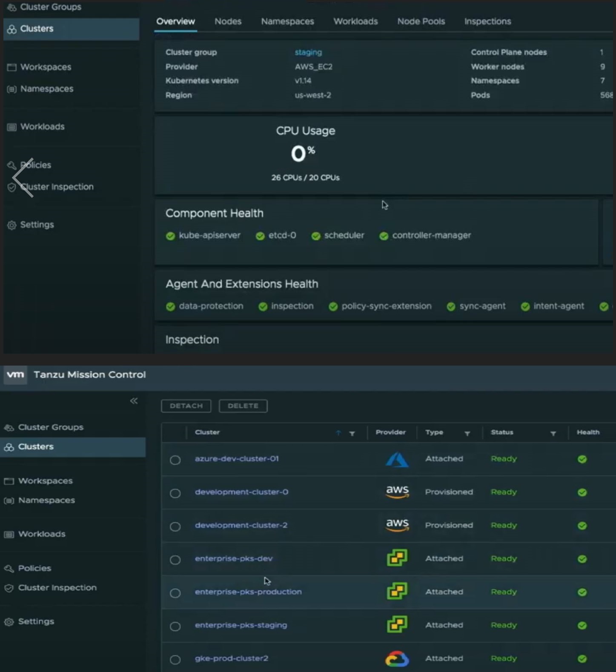616x672 pixels.
Task: Open the enterprise-pks-dev cluster link
Action: pyautogui.click(x=234, y=558)
